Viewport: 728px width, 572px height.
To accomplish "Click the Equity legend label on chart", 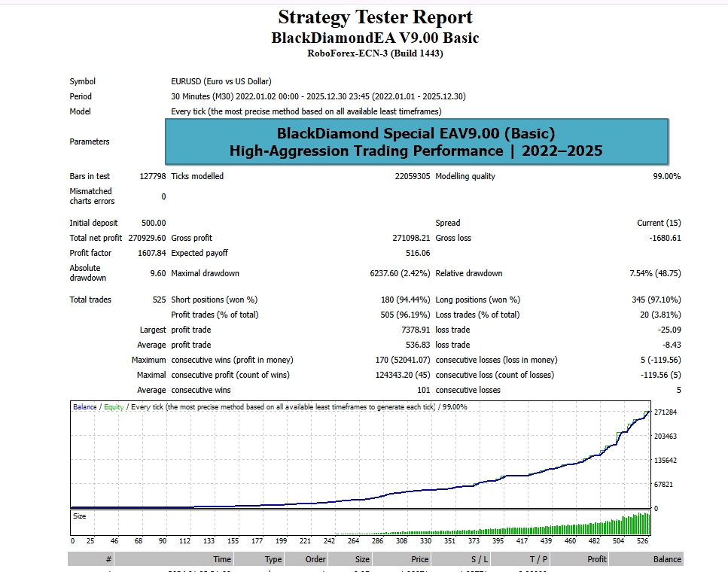I will pyautogui.click(x=114, y=407).
